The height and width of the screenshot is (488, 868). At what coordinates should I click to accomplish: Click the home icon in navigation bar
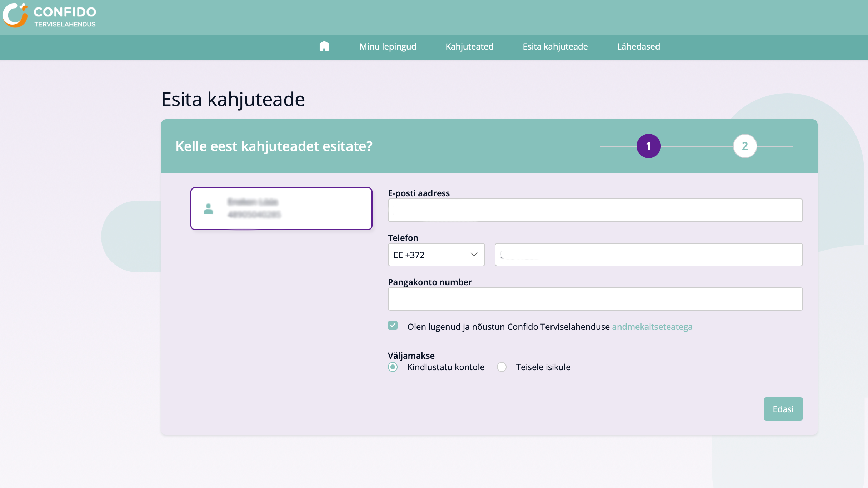[x=324, y=46]
